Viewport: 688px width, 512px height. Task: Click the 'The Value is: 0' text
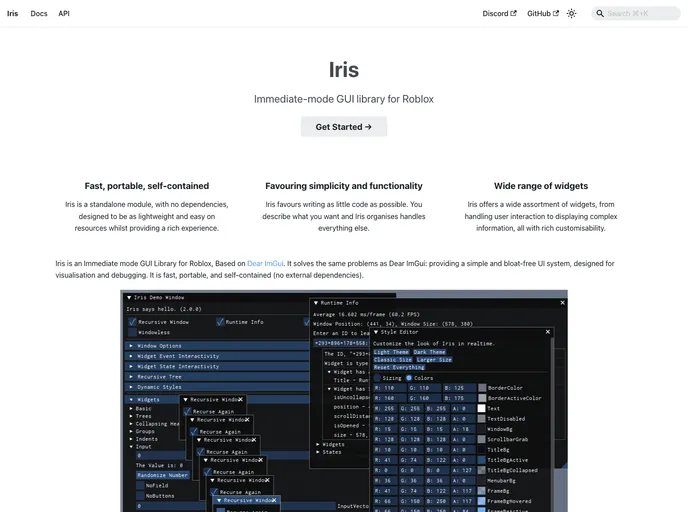[159, 465]
